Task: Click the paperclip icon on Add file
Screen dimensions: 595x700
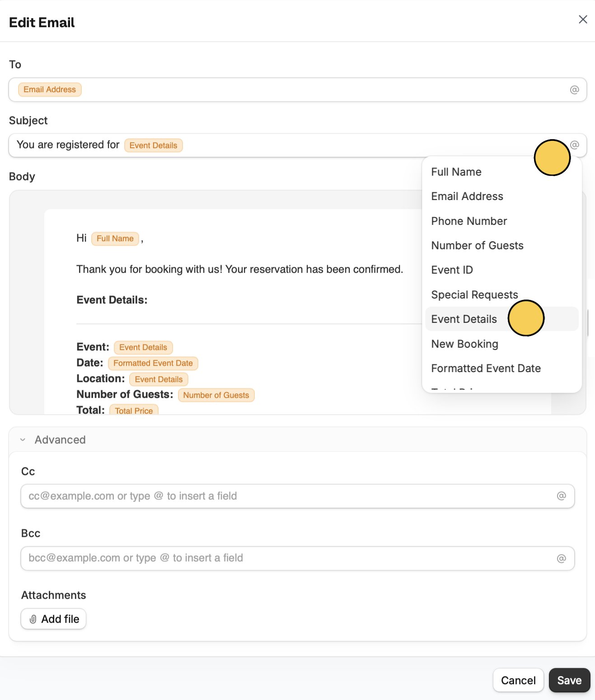Action: tap(33, 619)
